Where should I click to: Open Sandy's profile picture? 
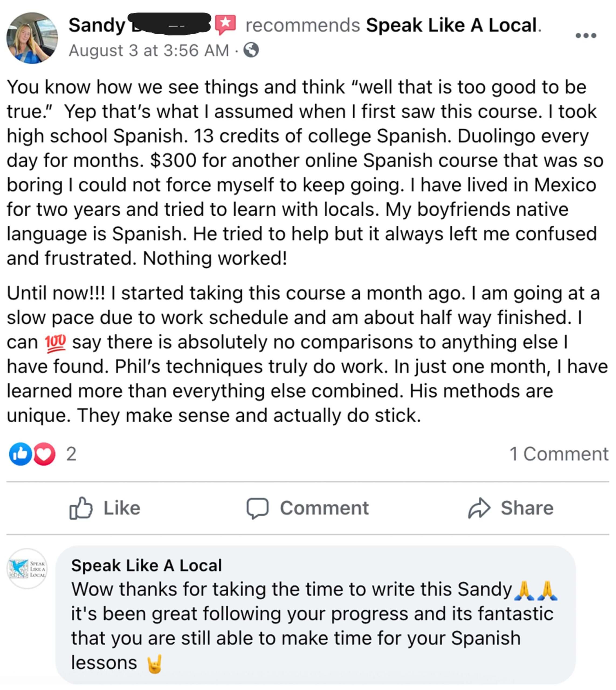click(x=32, y=38)
